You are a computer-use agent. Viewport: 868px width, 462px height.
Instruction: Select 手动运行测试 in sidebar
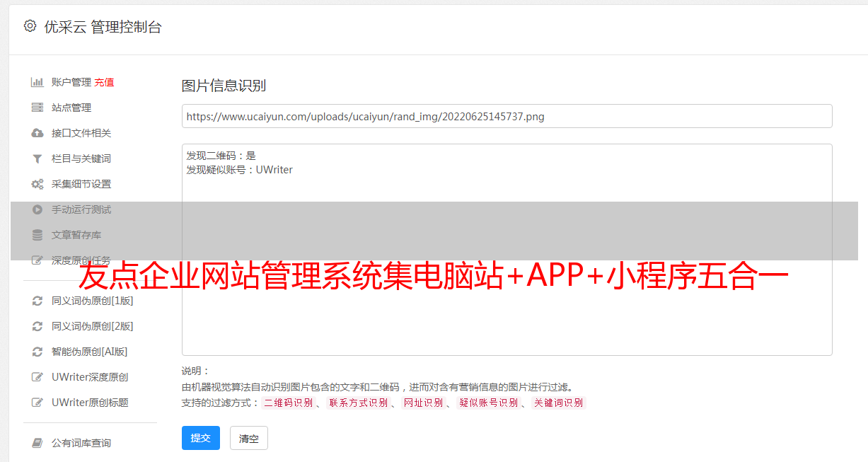click(x=81, y=209)
